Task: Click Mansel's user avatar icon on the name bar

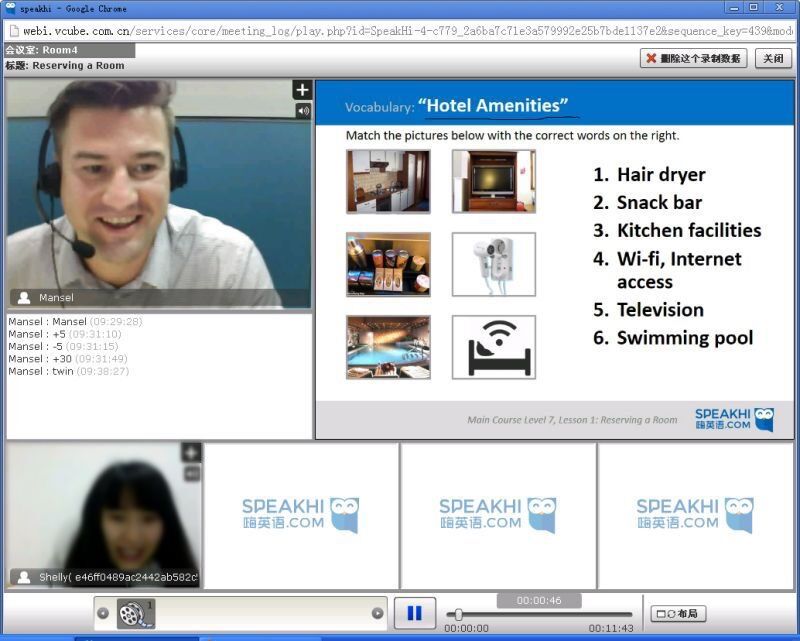Action: 24,297
